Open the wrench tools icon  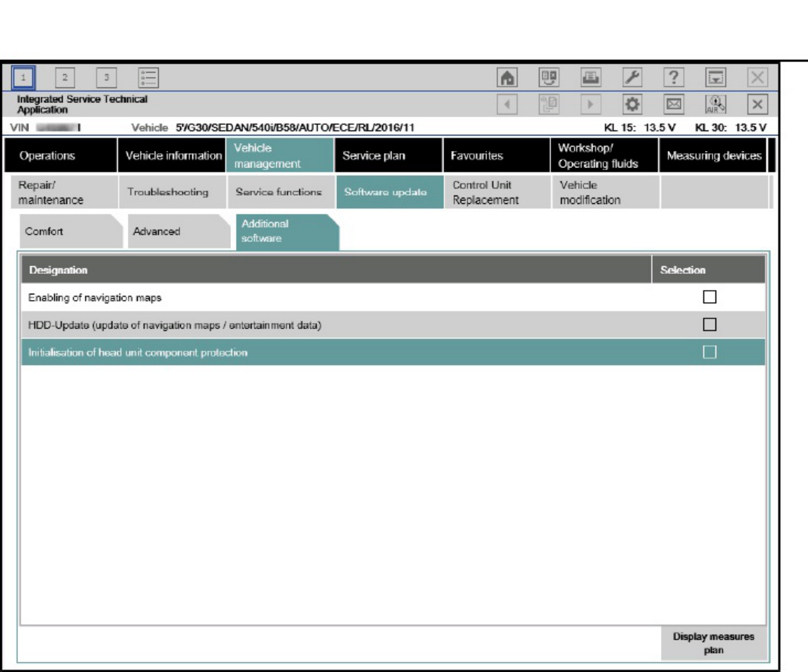[632, 78]
